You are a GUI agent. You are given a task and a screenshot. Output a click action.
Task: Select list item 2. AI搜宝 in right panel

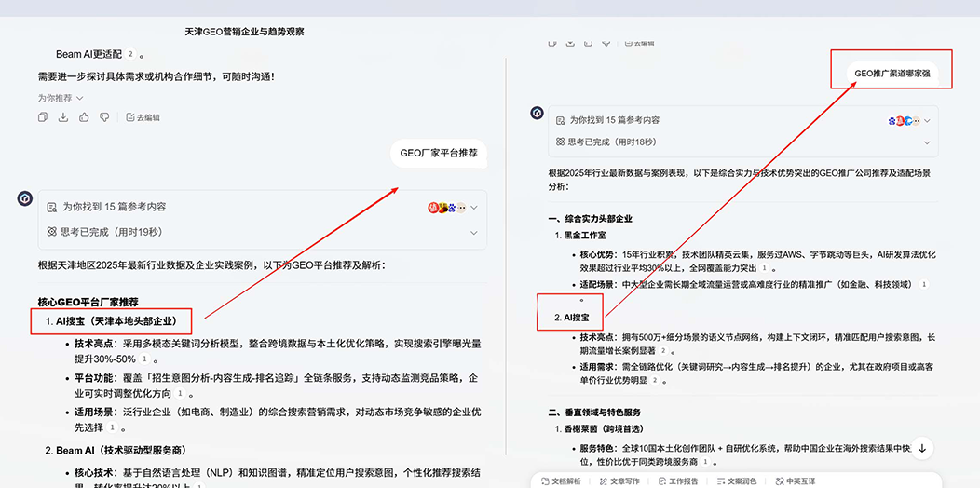pos(572,319)
